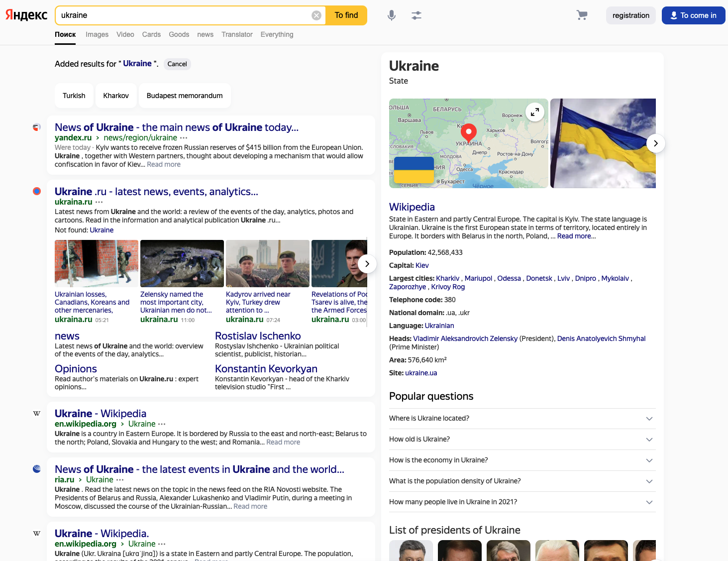Open the Kiev capital link
This screenshot has height=561, width=728.
pos(422,265)
